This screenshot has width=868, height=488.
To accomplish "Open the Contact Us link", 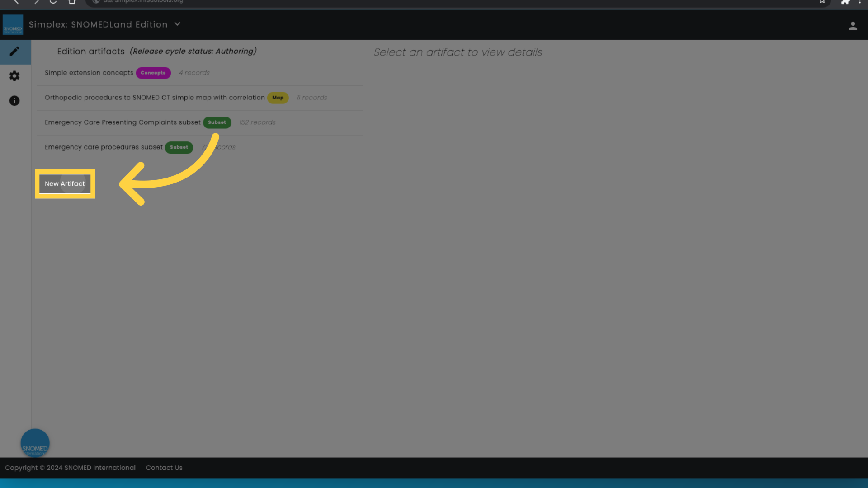I will 164,468.
